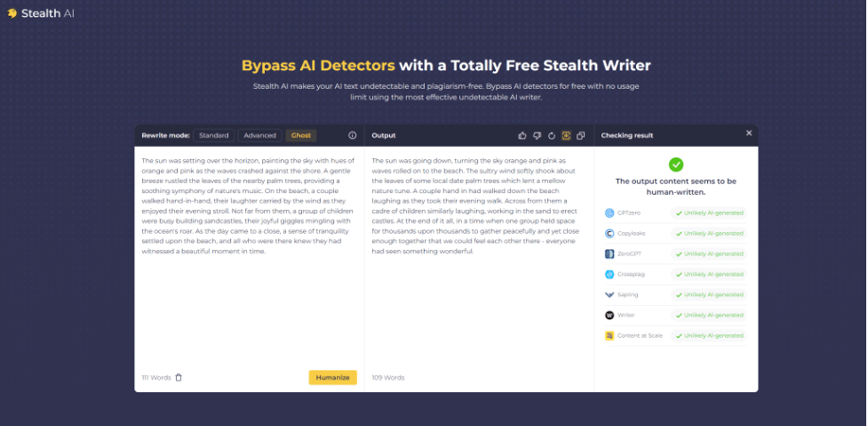Image resolution: width=868 pixels, height=426 pixels.
Task: Click the 'Crossplag' detector name
Action: pos(631,274)
